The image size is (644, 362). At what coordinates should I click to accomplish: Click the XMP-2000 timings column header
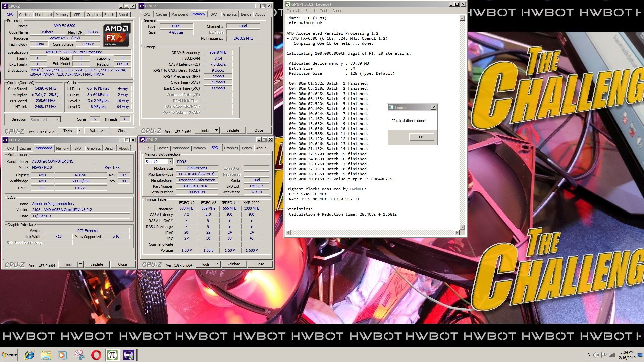pos(251,203)
